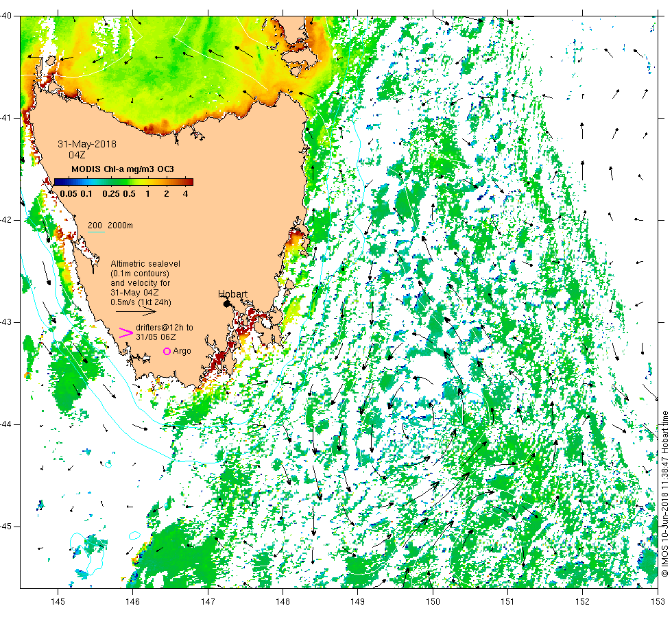Click the cyan depth contour legend line
Image resolution: width=672 pixels, height=617 pixels.
[97, 232]
